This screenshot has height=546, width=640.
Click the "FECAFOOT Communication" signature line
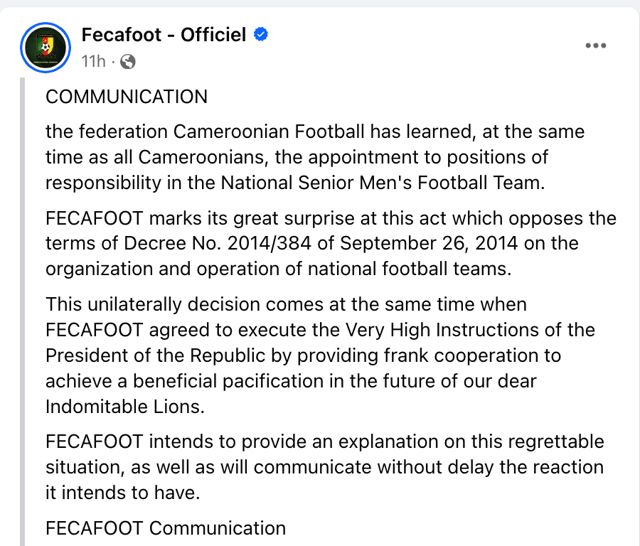coord(165,528)
